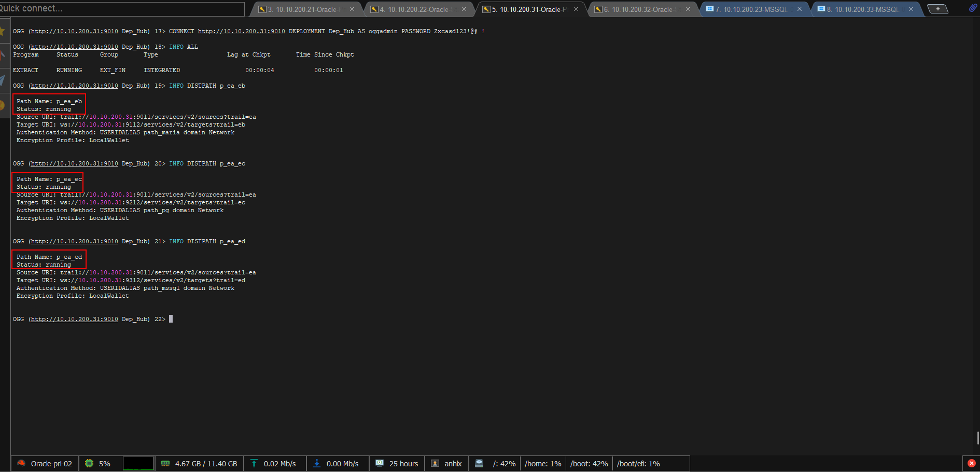Open the prompt URL link on line 20>
This screenshot has height=472, width=980.
coord(75,163)
